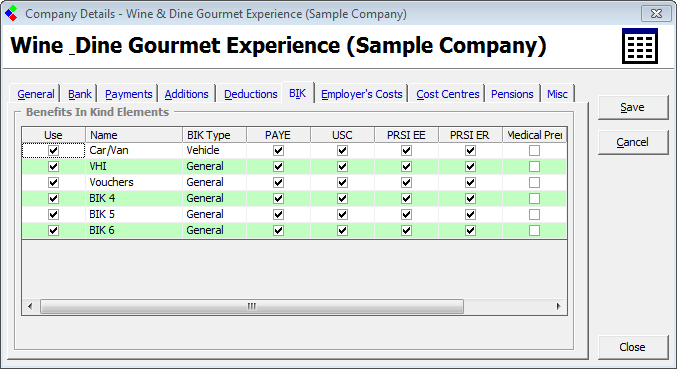The image size is (677, 369).
Task: Open the Bank tab
Action: click(79, 94)
